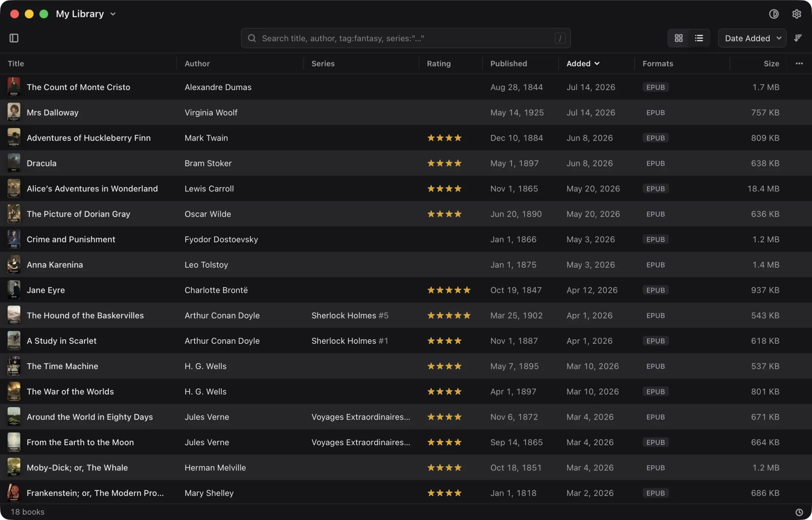Open the Date Added sort dropdown
Screen dimensions: 812x520
pyautogui.click(x=752, y=38)
